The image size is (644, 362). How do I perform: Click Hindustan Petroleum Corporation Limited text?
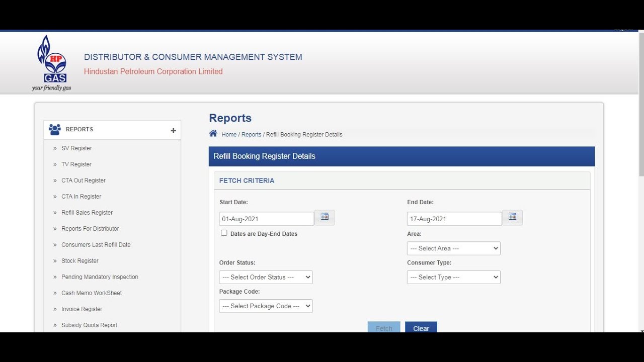point(153,71)
